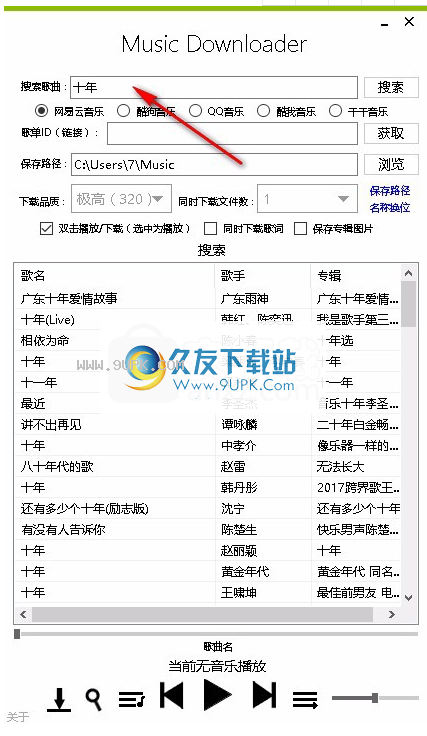
Task: Select 酷狗音乐 radio button
Action: coord(123,111)
